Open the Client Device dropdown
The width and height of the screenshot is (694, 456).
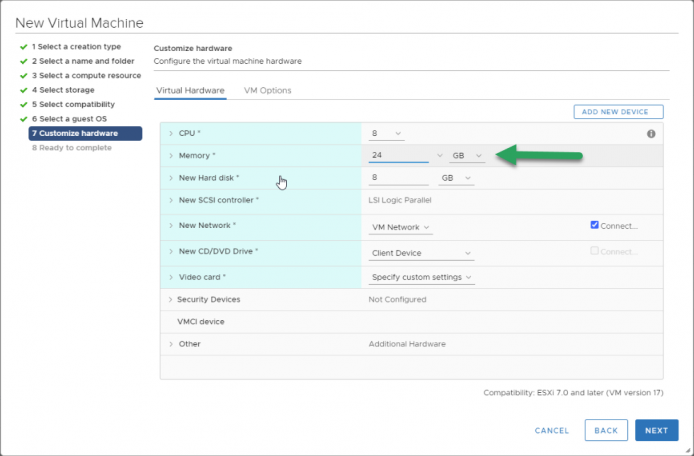tap(421, 253)
